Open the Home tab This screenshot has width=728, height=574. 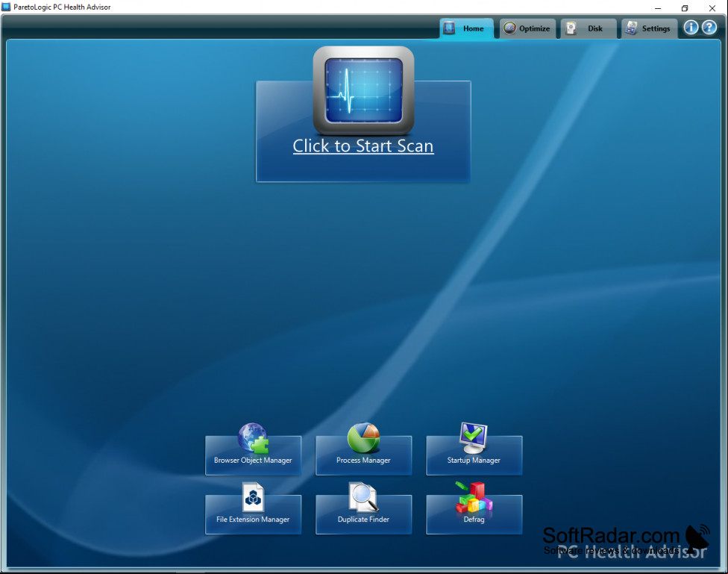467,28
